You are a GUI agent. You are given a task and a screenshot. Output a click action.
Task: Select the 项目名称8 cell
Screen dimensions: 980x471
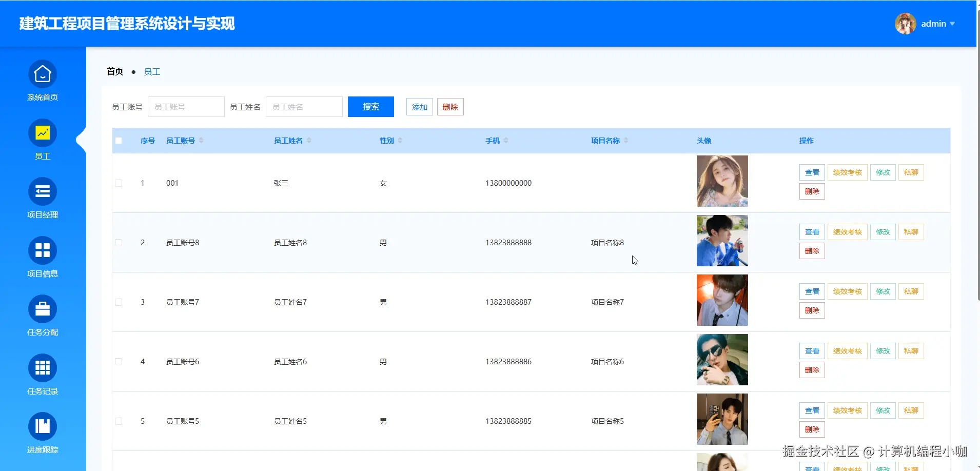pyautogui.click(x=607, y=243)
